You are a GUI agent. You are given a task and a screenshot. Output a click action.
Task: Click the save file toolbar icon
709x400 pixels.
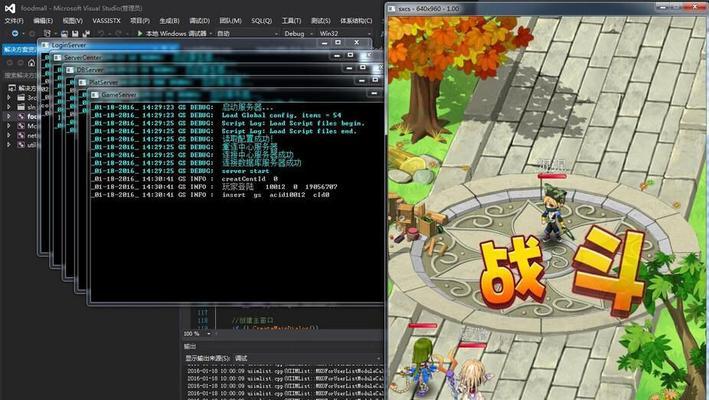tap(75, 33)
